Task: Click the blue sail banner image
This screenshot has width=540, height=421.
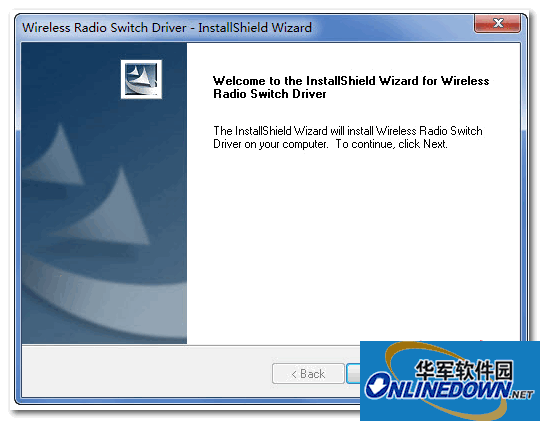Action: tap(104, 193)
